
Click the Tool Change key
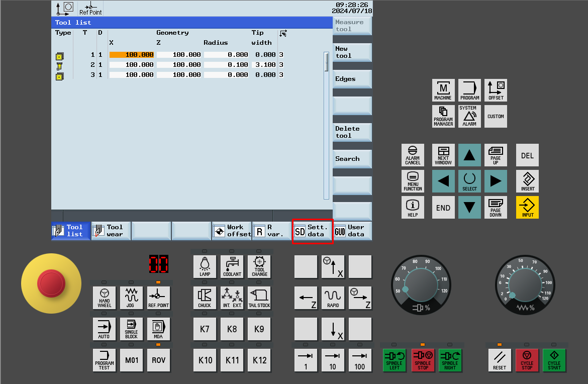(x=259, y=267)
